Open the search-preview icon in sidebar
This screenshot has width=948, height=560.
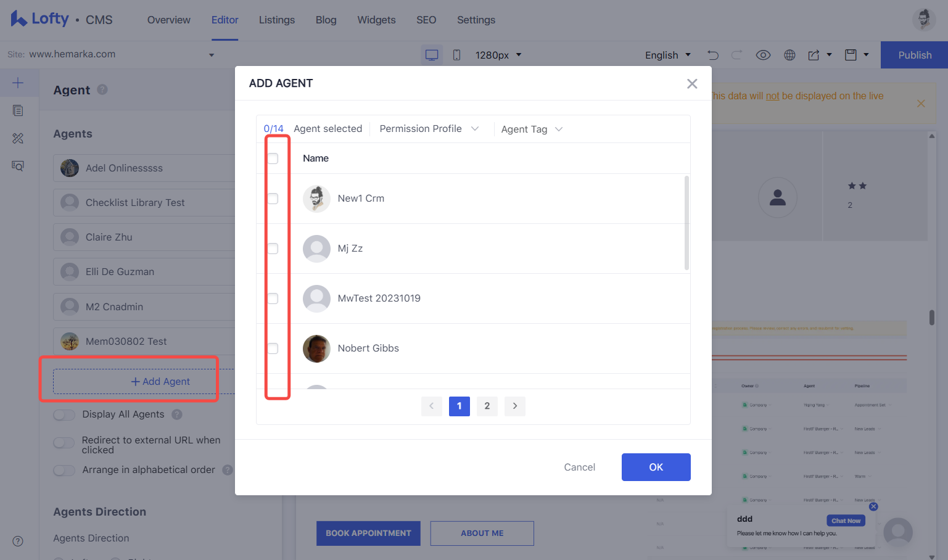[x=18, y=165]
